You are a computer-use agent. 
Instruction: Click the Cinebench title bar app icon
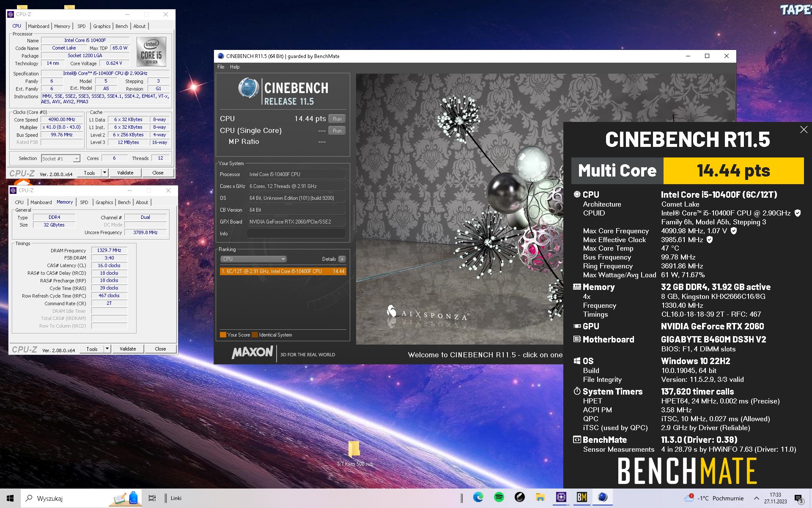[220, 56]
